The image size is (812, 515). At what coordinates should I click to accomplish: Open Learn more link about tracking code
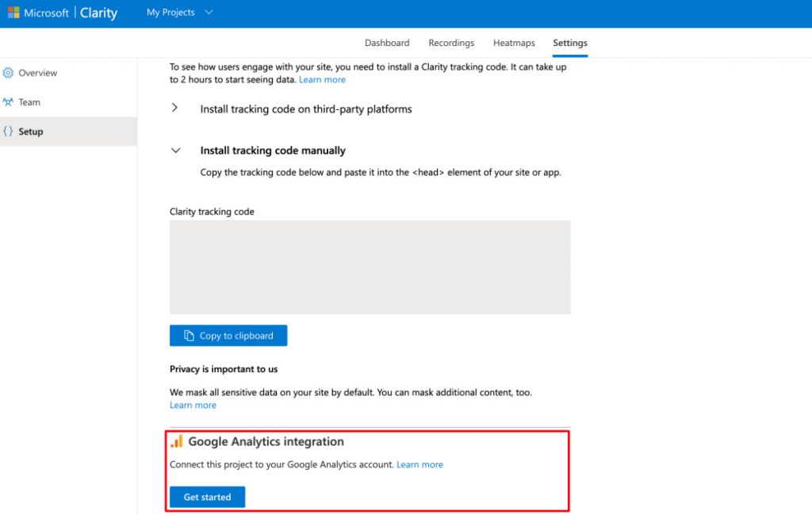322,80
